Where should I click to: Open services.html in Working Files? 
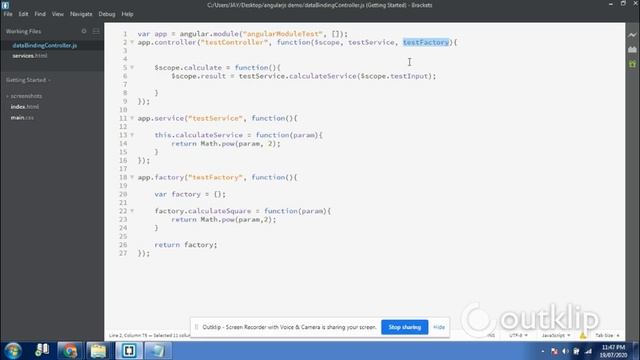point(30,56)
